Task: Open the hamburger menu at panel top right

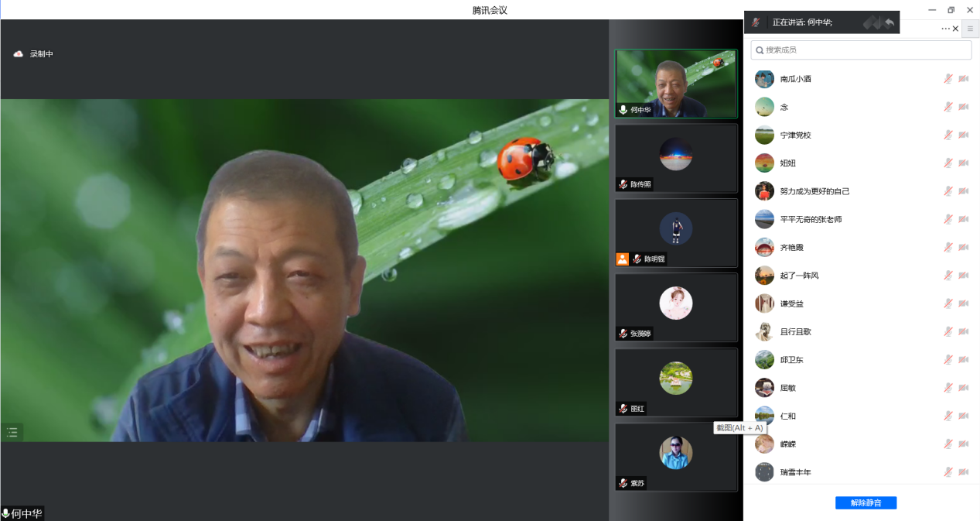Action: click(x=970, y=29)
